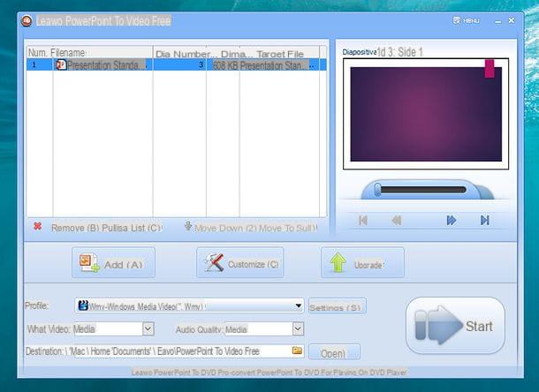Click the Leawo app logo icon
Screen dimensions: 539x392
27,20
